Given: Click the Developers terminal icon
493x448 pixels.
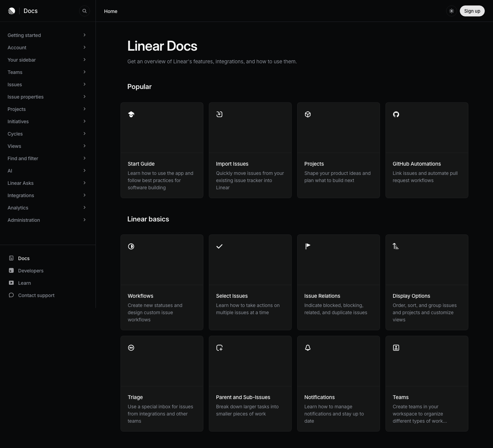Looking at the screenshot, I should 11,270.
